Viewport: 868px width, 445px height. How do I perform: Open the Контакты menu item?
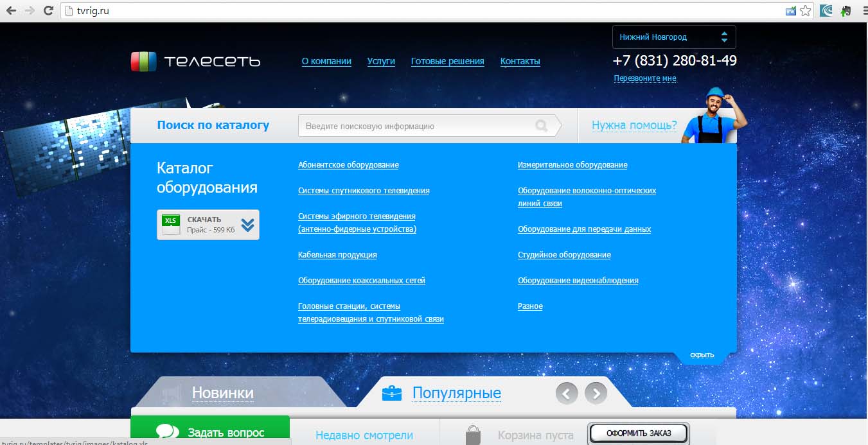520,62
